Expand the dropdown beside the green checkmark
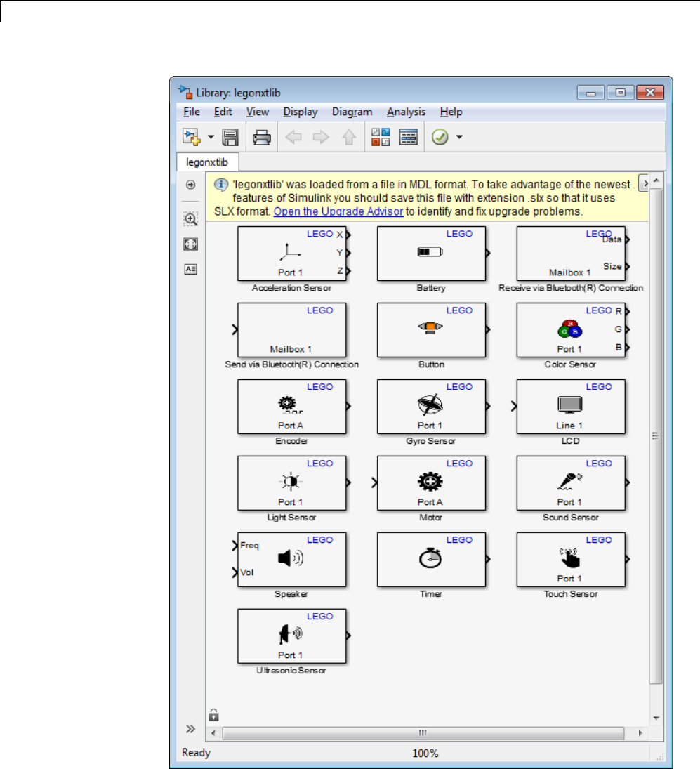The width and height of the screenshot is (700, 769). (x=459, y=138)
